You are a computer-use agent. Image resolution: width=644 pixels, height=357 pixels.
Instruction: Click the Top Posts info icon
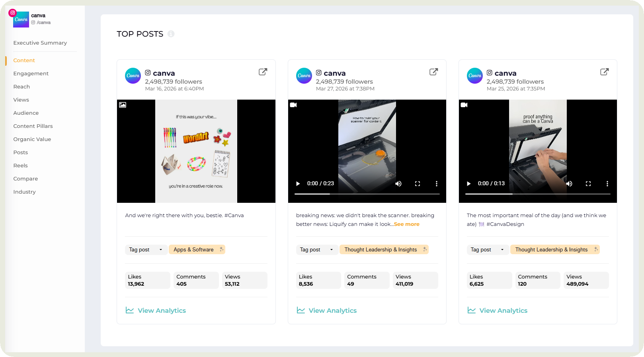(x=171, y=34)
